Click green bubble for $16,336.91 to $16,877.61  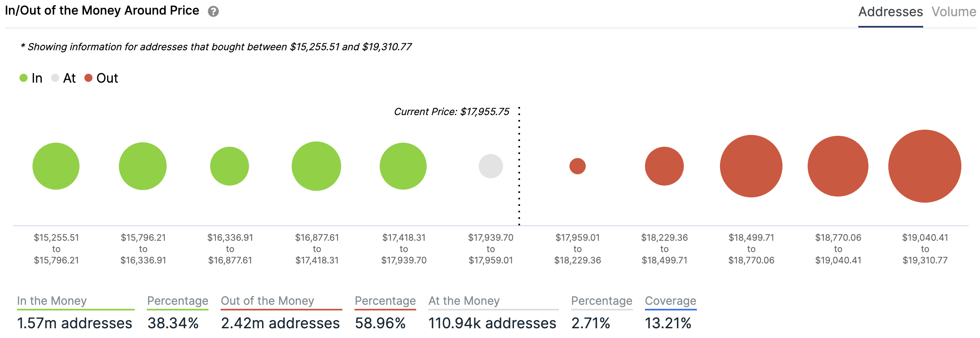[x=230, y=166]
